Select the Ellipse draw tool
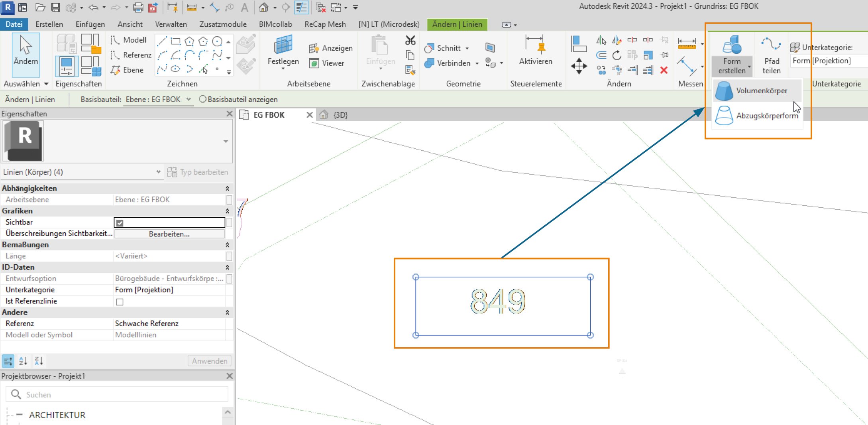This screenshot has width=868, height=425. coord(175,69)
